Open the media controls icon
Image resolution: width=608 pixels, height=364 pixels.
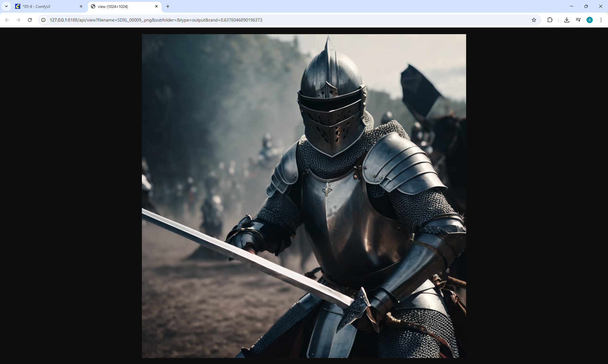578,20
